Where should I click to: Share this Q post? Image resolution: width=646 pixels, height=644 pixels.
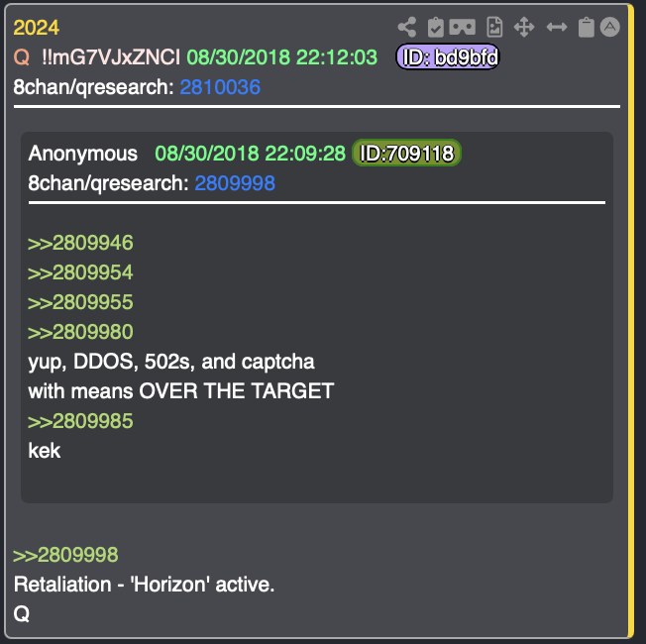pyautogui.click(x=407, y=27)
